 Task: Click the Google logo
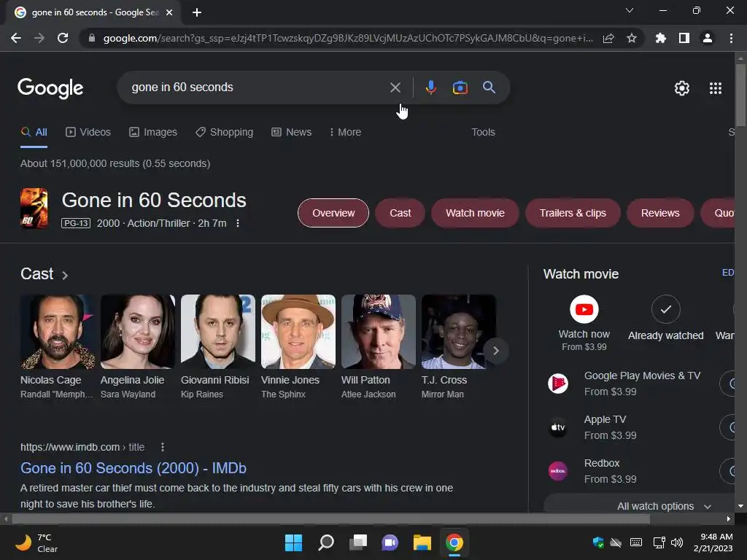[50, 88]
